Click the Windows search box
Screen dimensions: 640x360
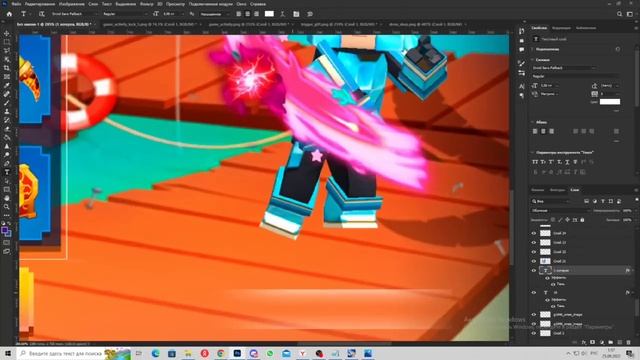[x=74, y=353]
